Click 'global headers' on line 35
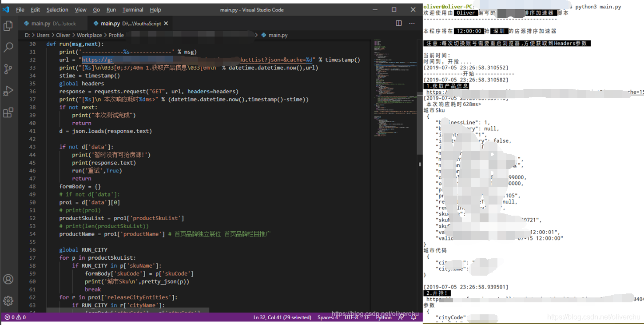 coord(82,84)
